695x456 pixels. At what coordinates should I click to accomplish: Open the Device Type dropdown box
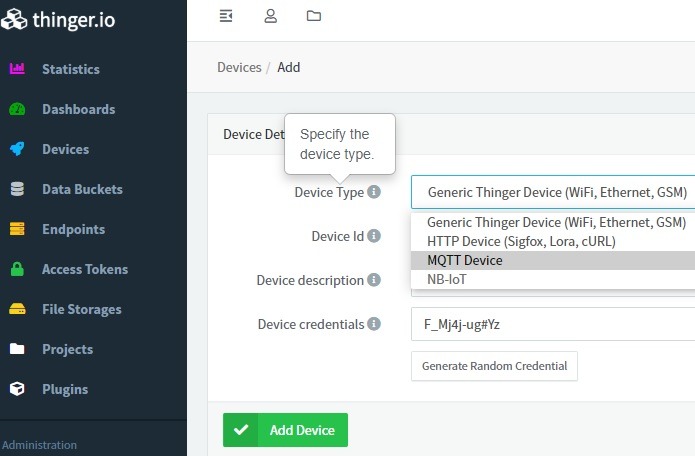coord(553,192)
